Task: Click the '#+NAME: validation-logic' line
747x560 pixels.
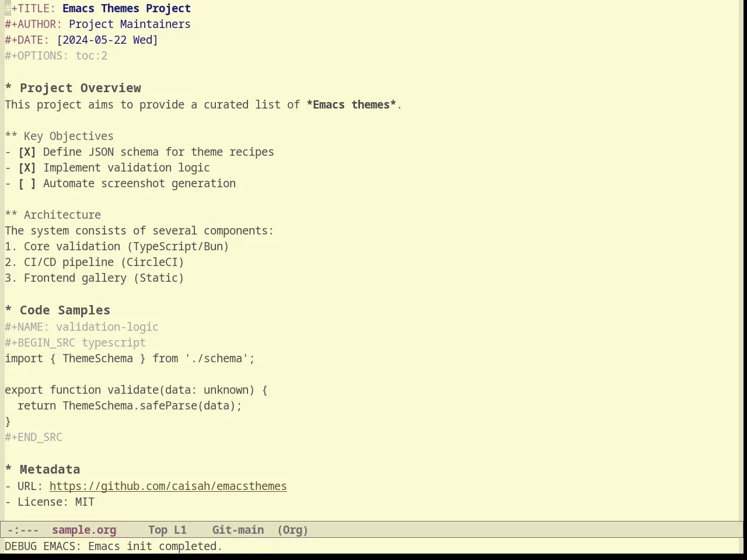Action: pos(82,327)
